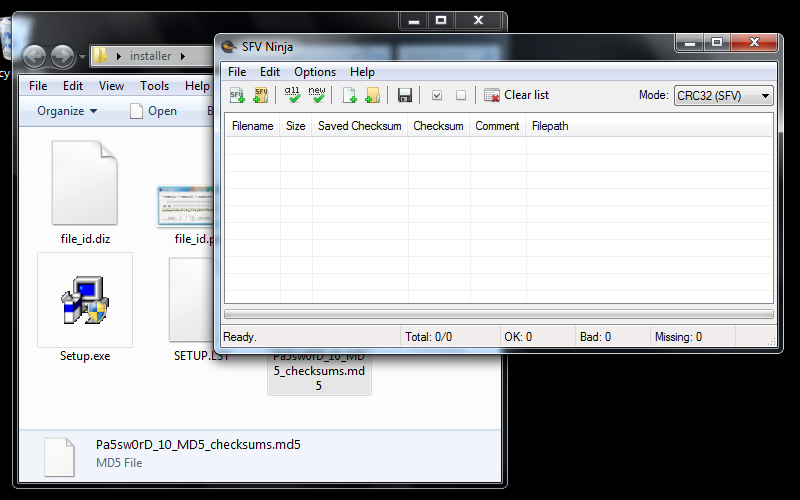Viewport: 800px width, 500px height.
Task: Click the verify all files icon
Action: pos(292,95)
